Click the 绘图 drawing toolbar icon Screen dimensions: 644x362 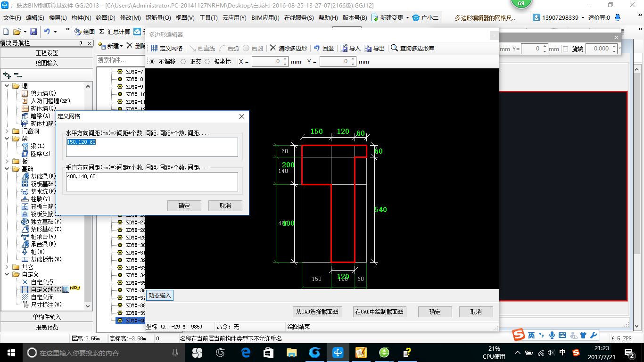click(x=78, y=32)
